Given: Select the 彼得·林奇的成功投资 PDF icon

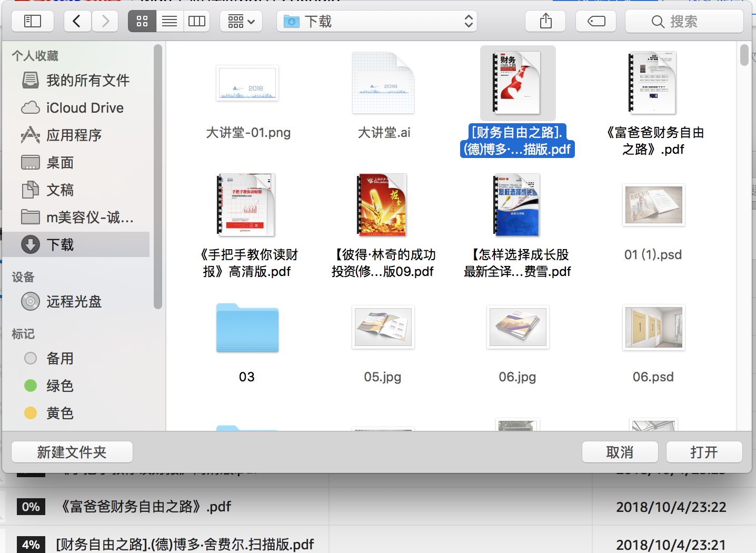Looking at the screenshot, I should click(x=382, y=204).
